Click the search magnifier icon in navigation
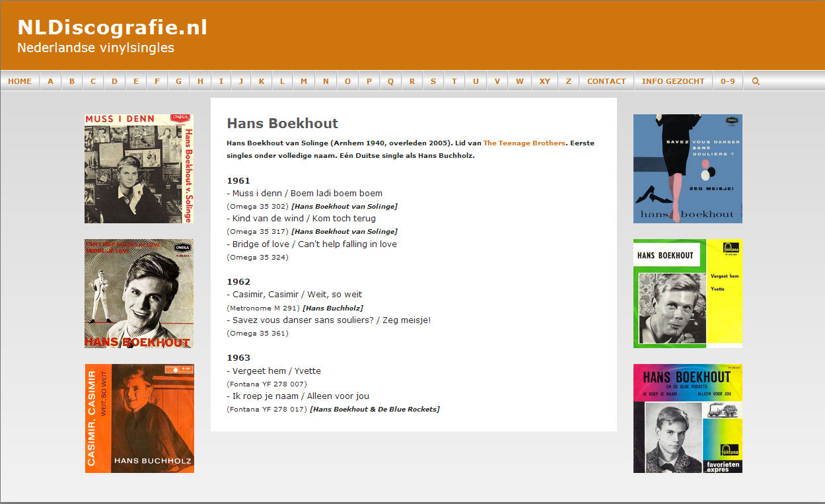 (756, 81)
